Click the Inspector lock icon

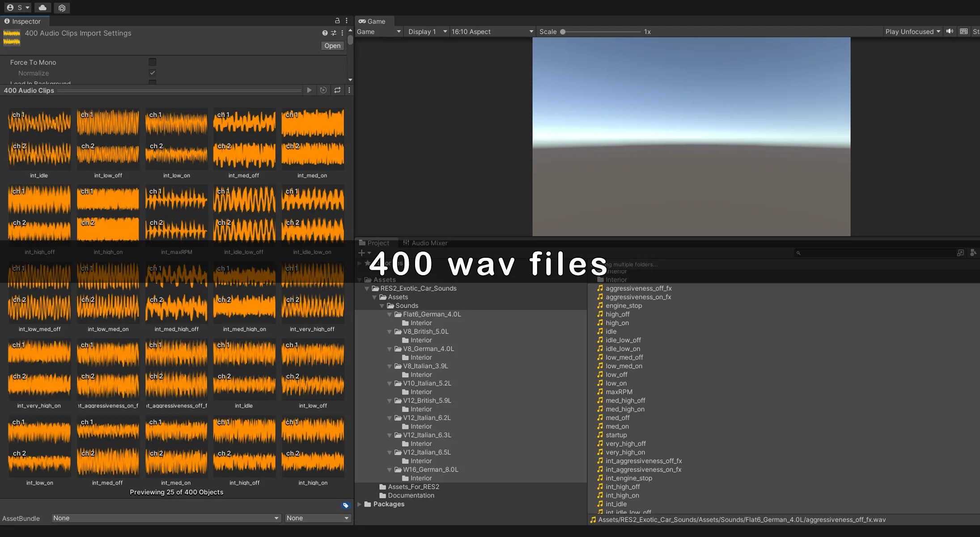click(337, 21)
